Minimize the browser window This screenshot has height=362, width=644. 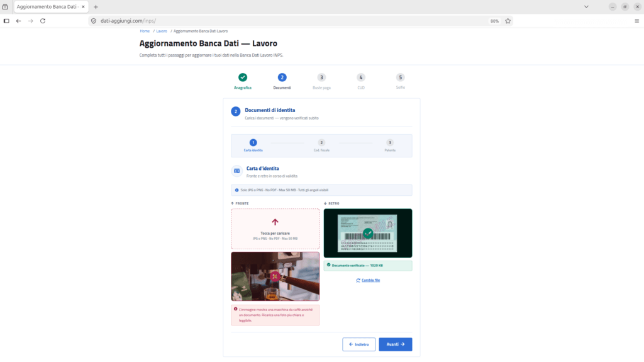[x=613, y=7]
